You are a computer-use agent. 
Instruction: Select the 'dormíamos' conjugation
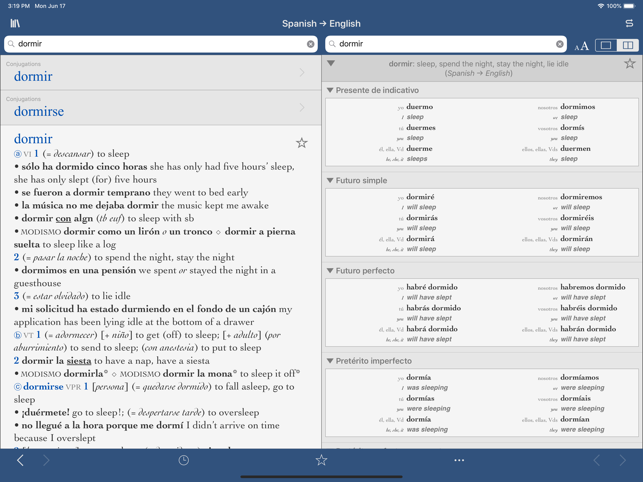(x=579, y=377)
